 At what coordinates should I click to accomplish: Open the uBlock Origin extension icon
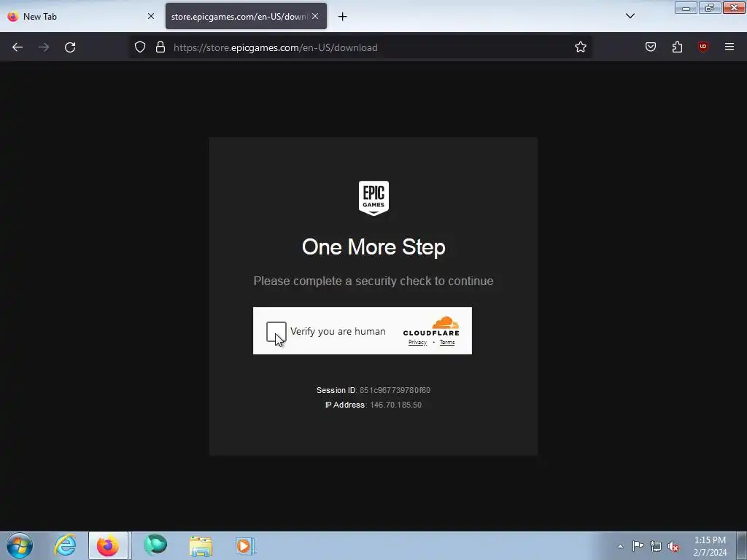click(x=703, y=47)
